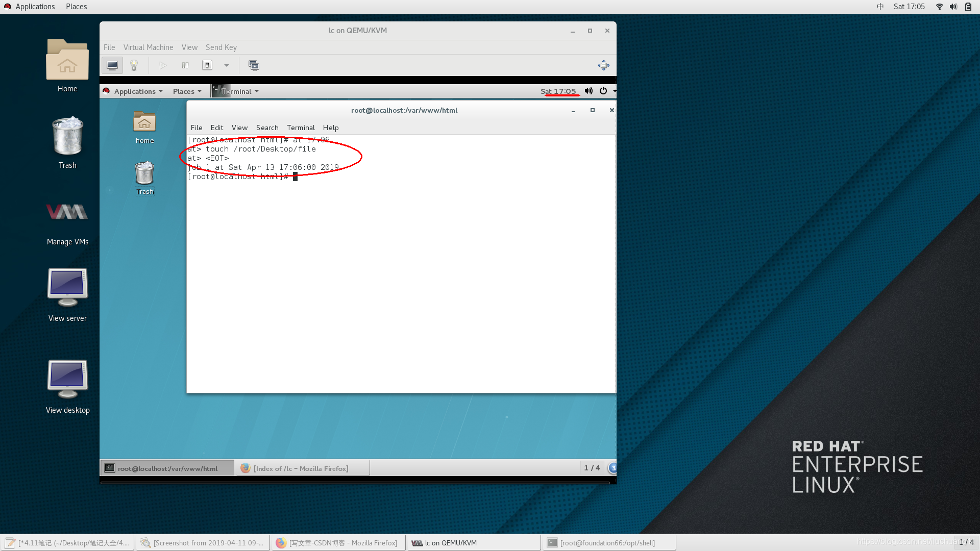Screen dimensions: 980x551
Task: Expand the guest Places dropdown
Action: (187, 91)
